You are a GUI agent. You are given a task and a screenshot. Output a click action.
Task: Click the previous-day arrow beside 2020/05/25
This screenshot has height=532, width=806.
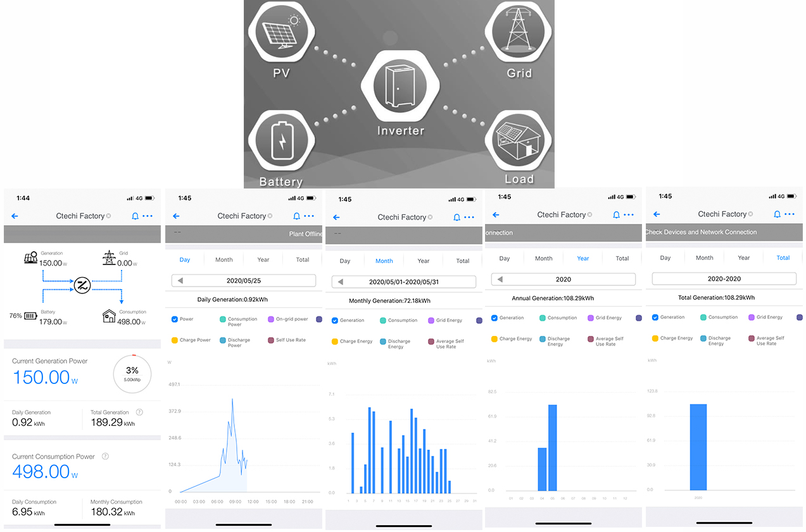tap(180, 281)
